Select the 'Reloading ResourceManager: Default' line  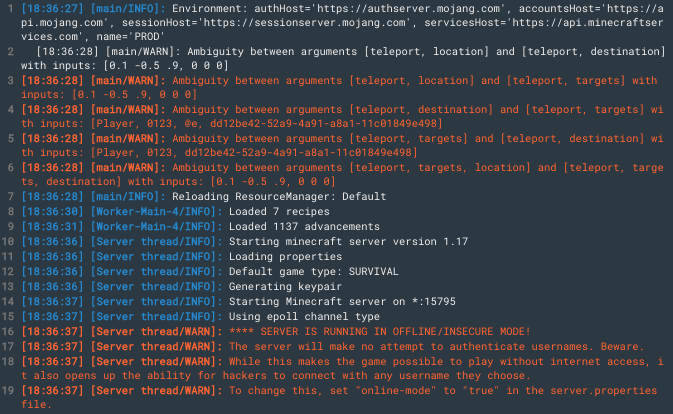tap(204, 196)
